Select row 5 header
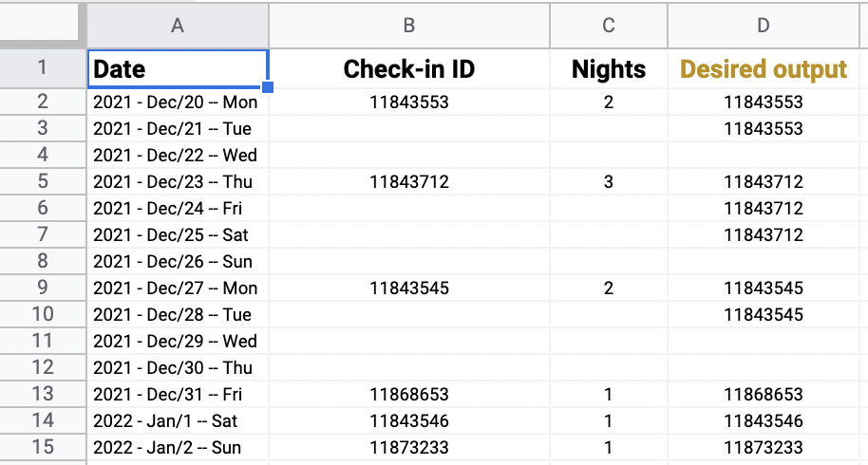This screenshot has height=465, width=868. pyautogui.click(x=43, y=181)
